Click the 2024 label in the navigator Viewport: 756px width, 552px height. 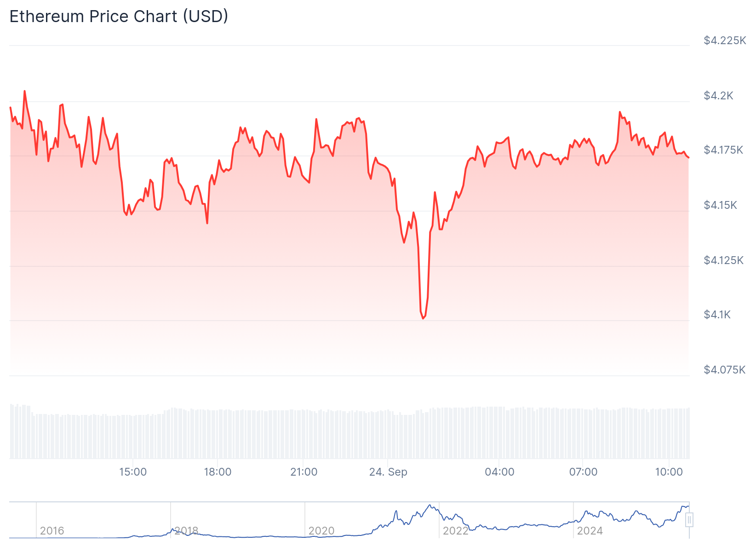(590, 531)
